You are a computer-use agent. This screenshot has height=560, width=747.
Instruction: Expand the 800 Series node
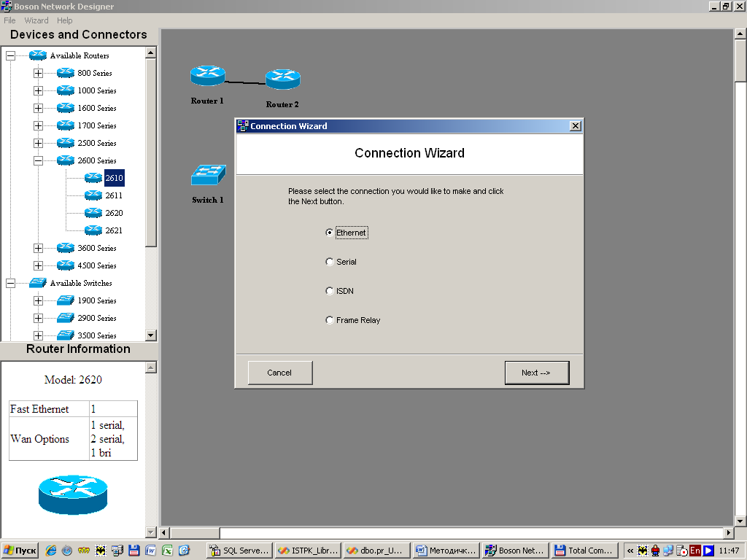38,73
